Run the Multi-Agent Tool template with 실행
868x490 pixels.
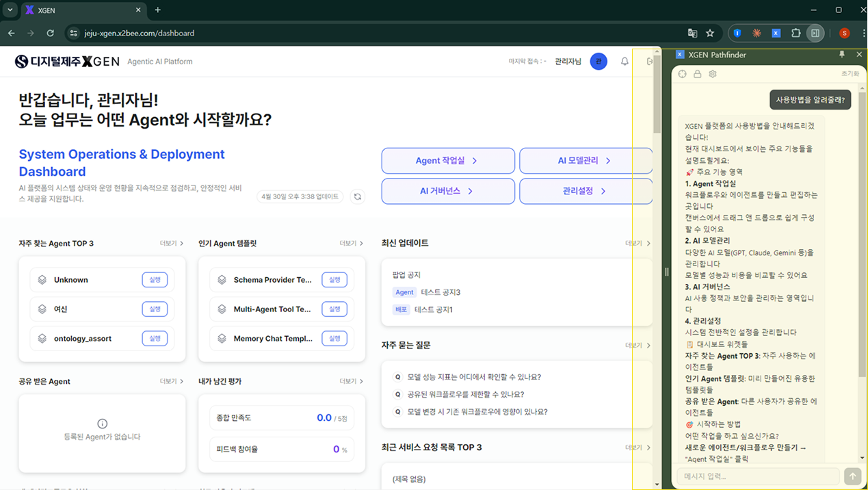(334, 309)
